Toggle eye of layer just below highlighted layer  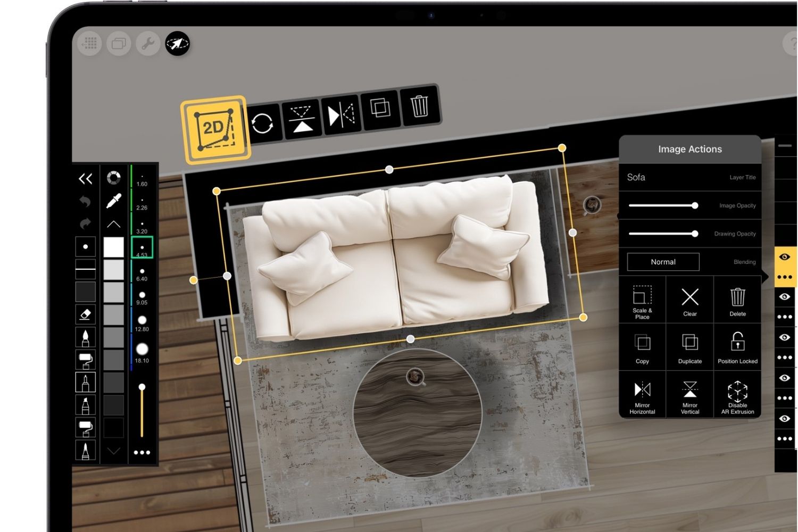click(x=785, y=297)
